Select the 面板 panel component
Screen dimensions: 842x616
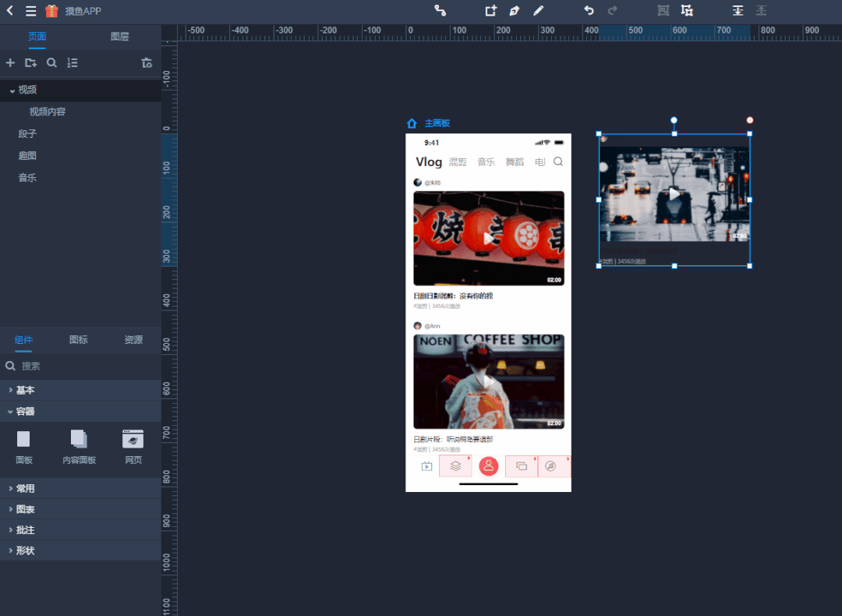click(23, 447)
